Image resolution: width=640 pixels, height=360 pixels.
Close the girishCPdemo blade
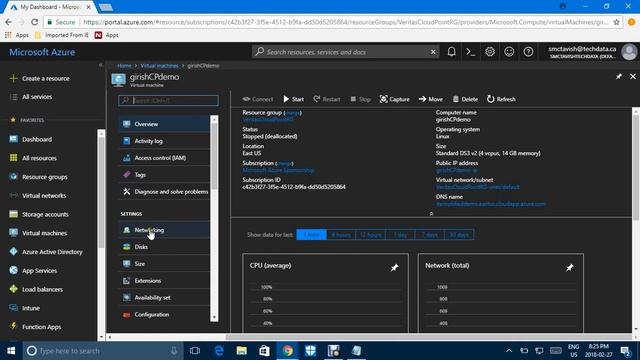tap(633, 76)
